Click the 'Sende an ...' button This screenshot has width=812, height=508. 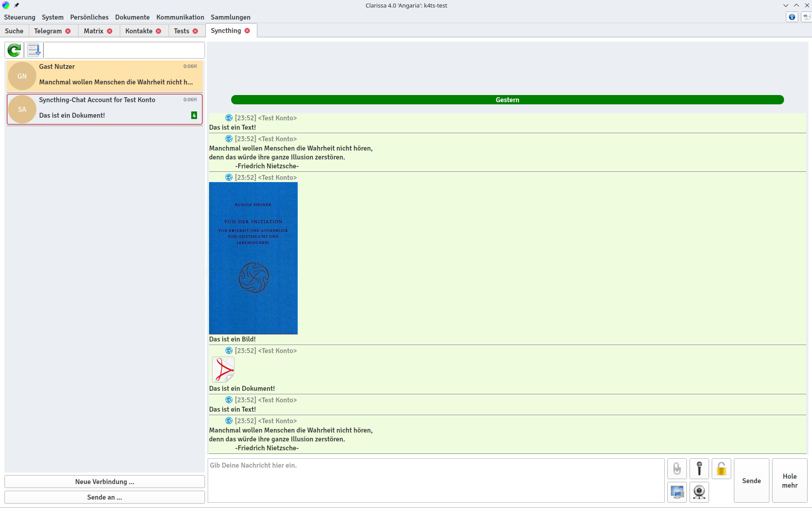coord(105,497)
